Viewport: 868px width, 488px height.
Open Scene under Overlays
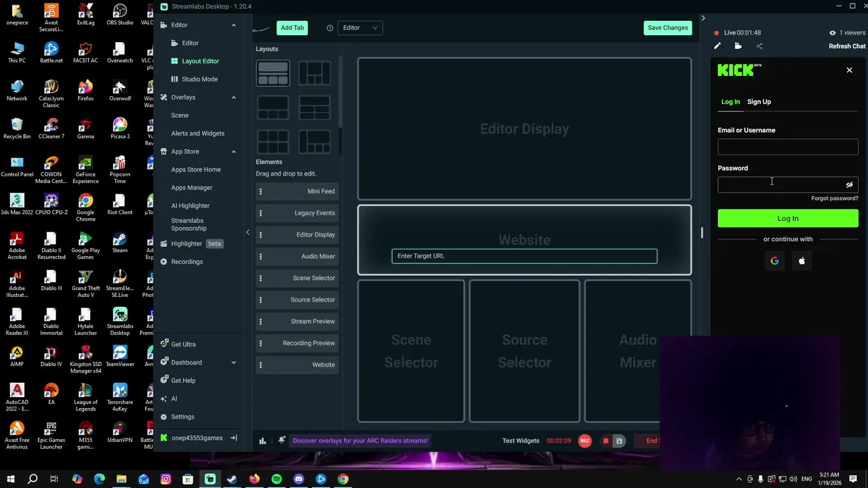[x=180, y=115]
